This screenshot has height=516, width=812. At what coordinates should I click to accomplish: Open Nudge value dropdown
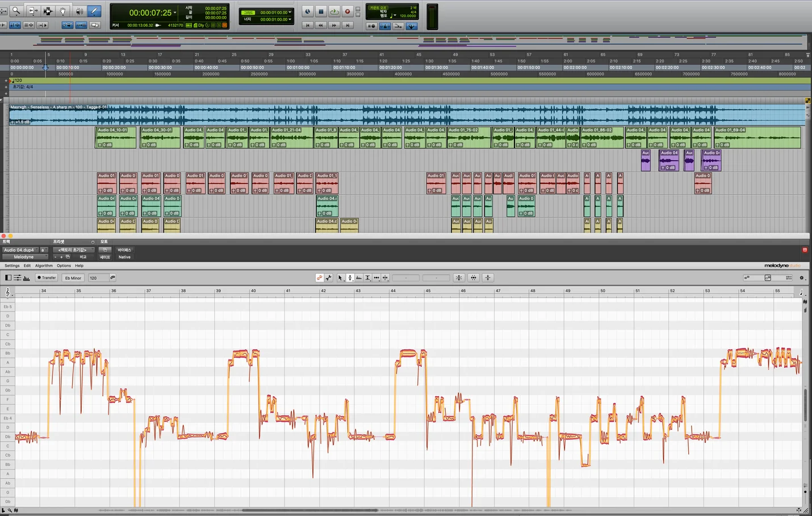(x=290, y=19)
